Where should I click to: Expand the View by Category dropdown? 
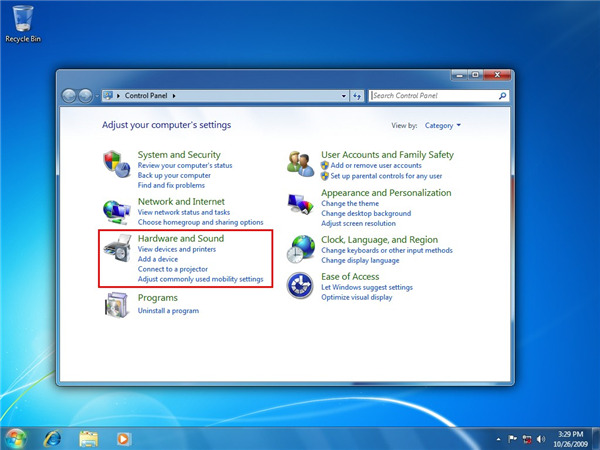point(443,126)
